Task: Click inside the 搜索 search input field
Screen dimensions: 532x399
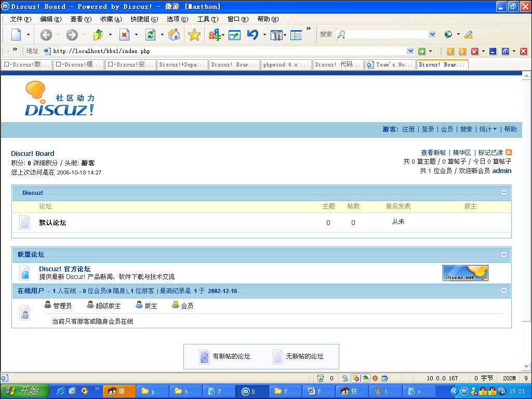Action: click(387, 34)
